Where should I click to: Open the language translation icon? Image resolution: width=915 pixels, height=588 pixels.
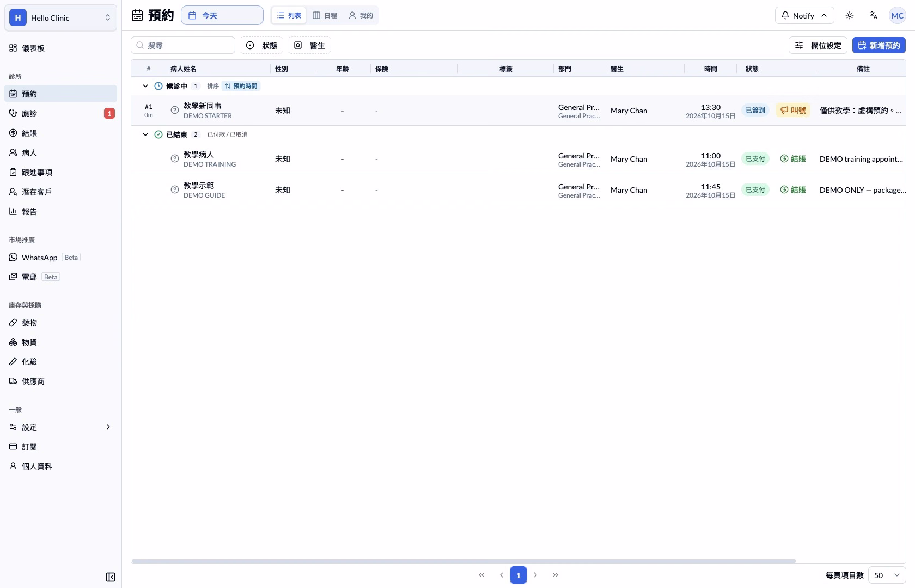(x=874, y=15)
